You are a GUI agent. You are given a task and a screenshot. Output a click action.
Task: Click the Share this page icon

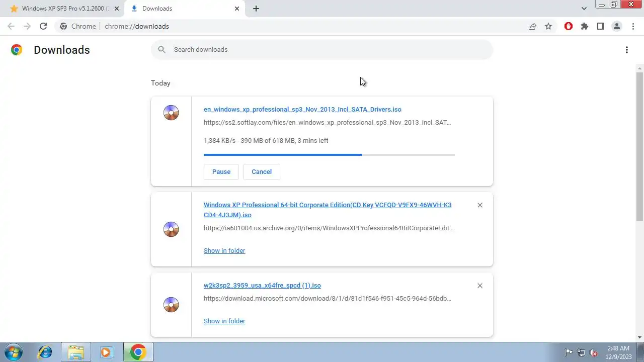[x=532, y=26]
